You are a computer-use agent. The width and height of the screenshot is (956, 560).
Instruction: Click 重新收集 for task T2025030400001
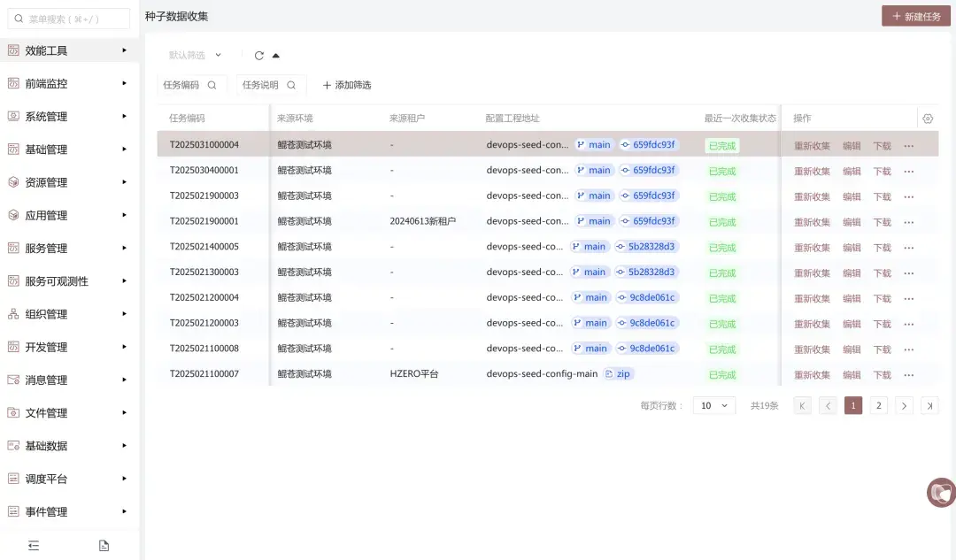(812, 172)
